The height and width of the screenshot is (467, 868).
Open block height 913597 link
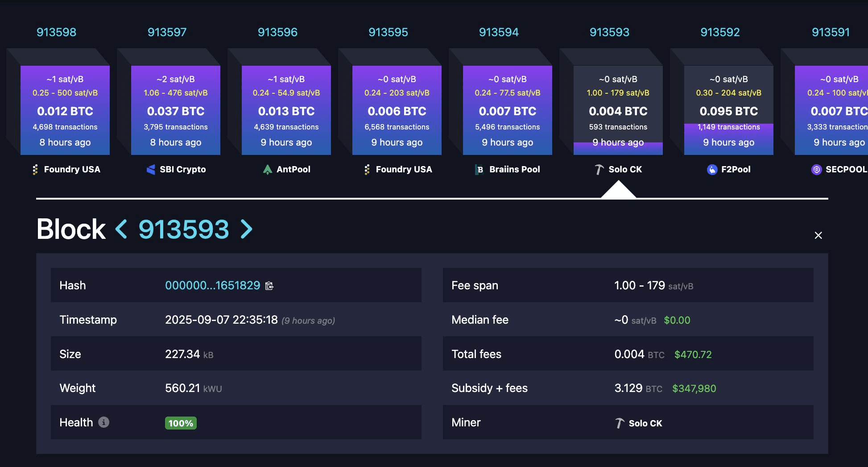coord(167,32)
